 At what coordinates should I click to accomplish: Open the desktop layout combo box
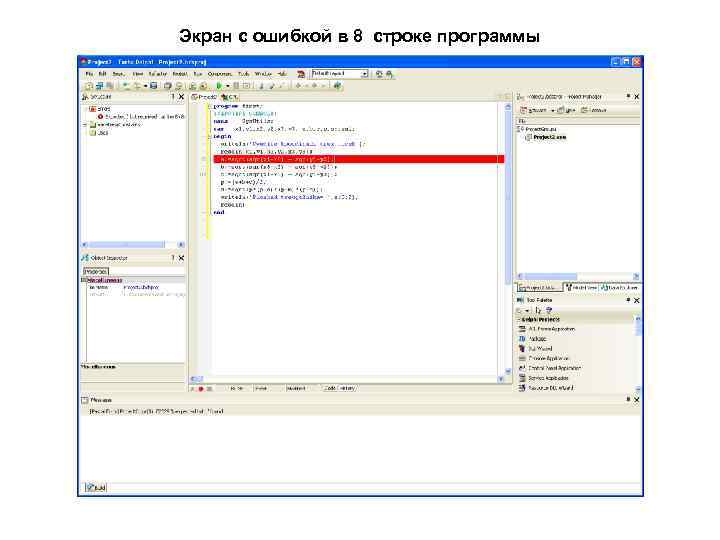(340, 73)
